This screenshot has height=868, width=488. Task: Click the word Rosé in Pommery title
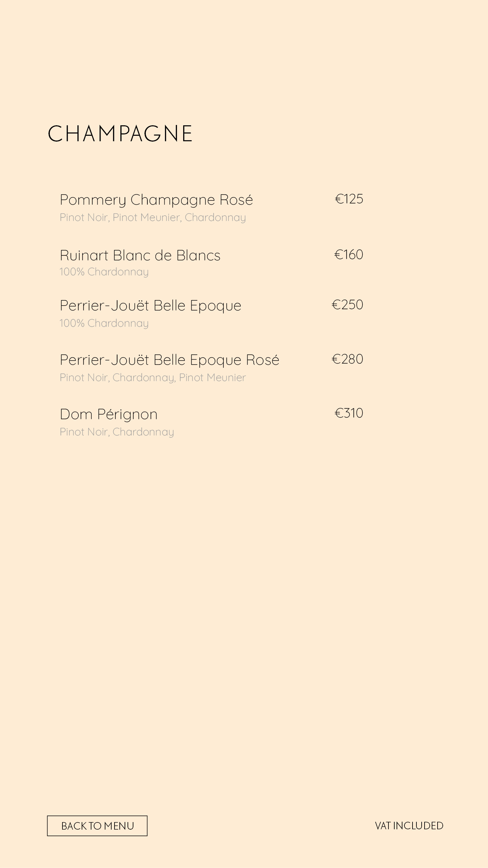[x=236, y=200]
